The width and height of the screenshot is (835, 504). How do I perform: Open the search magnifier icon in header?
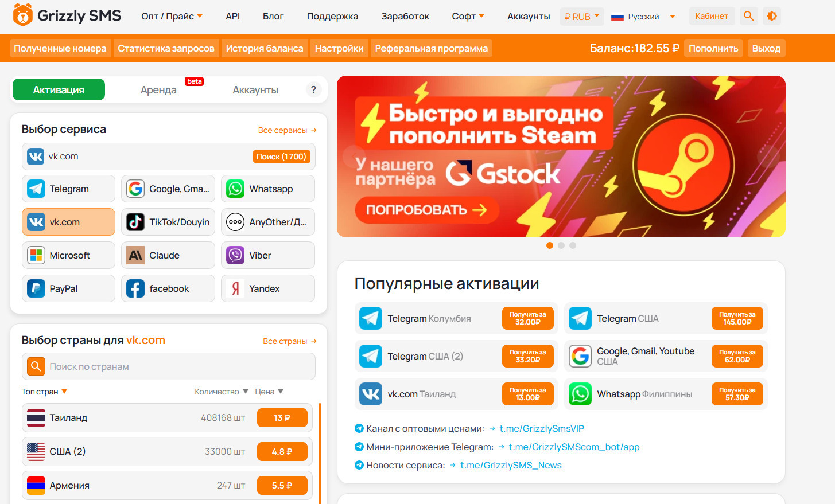click(x=748, y=16)
